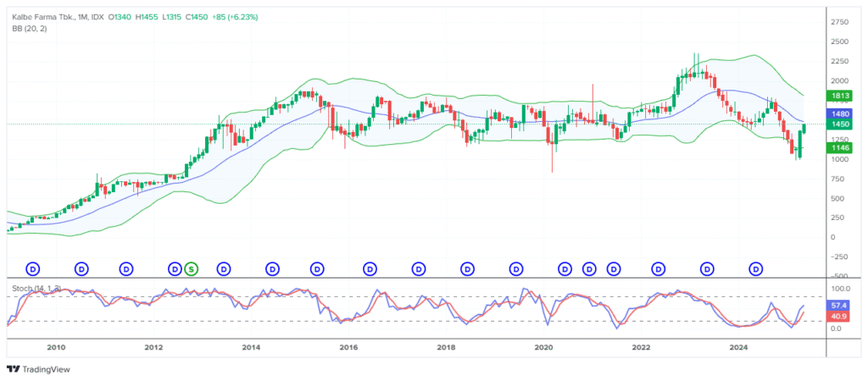The image size is (868, 381).
Task: Open the mid-2023 dividend D marker
Action: point(708,268)
